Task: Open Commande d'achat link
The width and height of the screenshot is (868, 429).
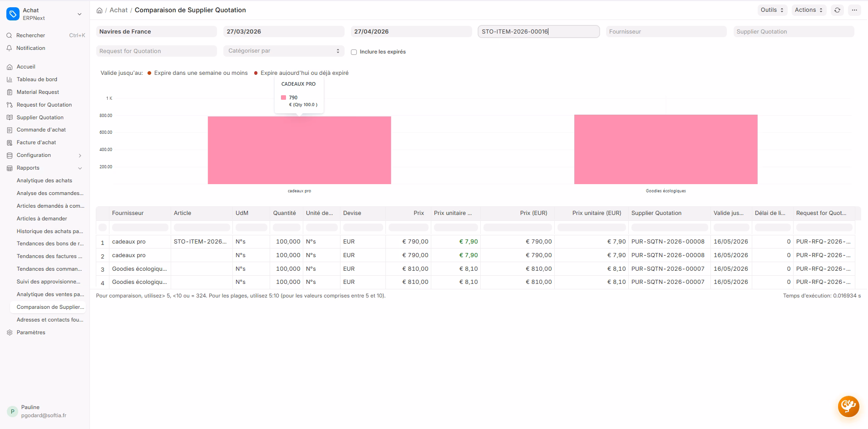Action: pyautogui.click(x=41, y=130)
